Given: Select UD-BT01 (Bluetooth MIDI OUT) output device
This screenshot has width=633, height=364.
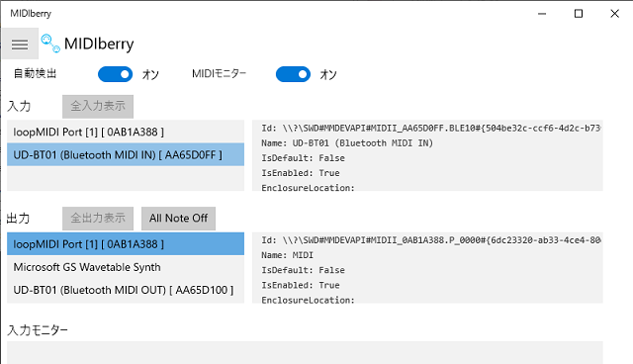Looking at the screenshot, I should click(x=126, y=290).
